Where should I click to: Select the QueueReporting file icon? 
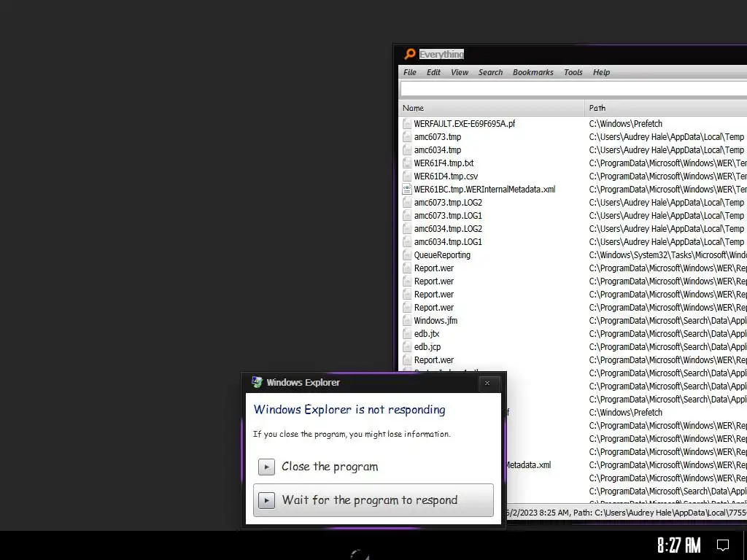[407, 255]
